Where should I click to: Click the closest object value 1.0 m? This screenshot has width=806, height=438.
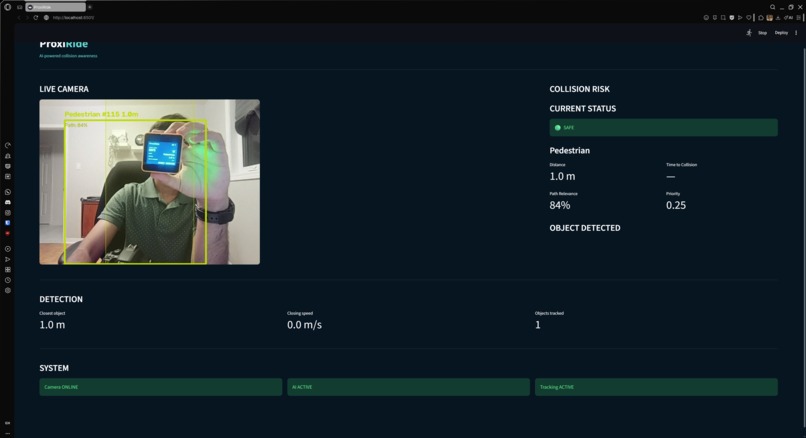(52, 325)
